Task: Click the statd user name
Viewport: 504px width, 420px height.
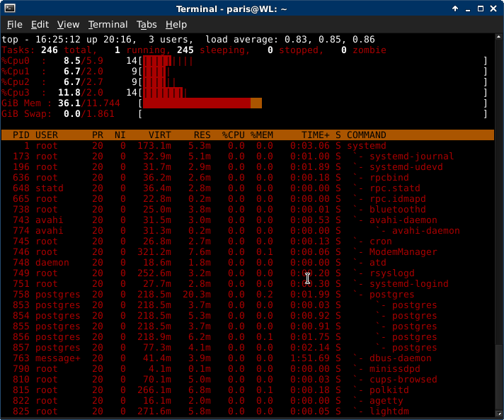Action: pos(49,188)
